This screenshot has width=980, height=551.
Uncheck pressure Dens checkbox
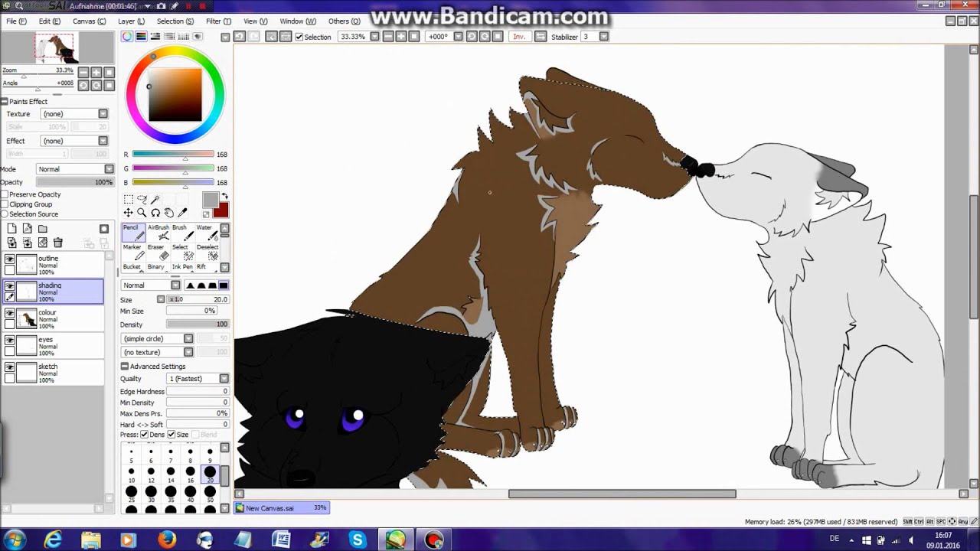point(144,435)
